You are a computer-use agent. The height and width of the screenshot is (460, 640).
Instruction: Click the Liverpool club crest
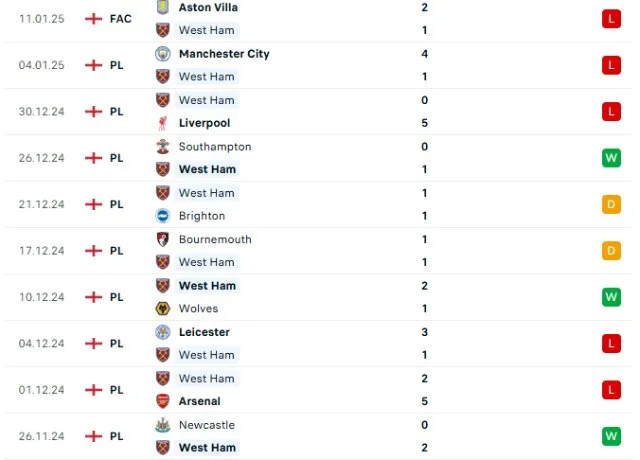coord(163,123)
